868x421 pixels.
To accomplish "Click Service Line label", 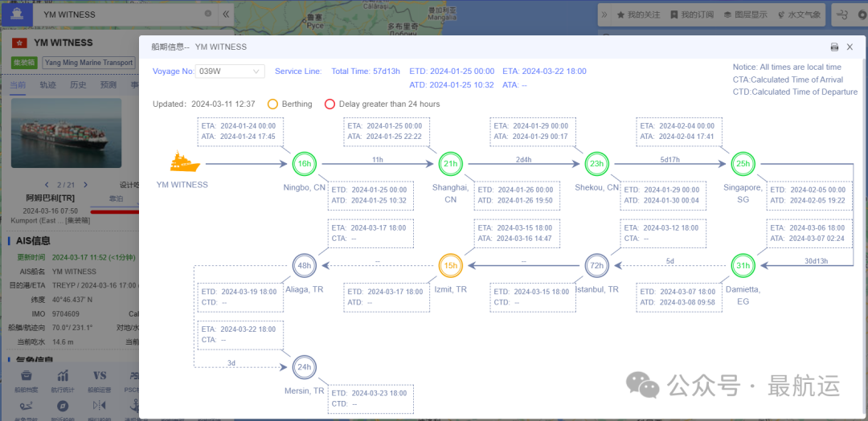I will (298, 71).
